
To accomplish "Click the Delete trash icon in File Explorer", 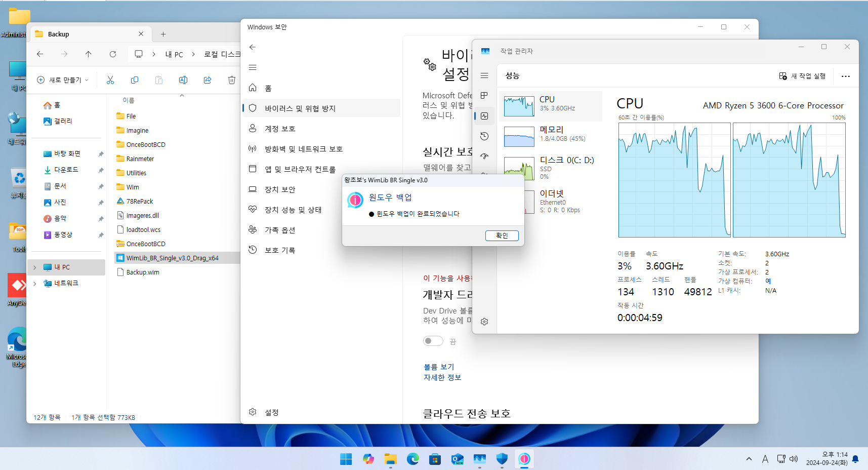I will point(232,80).
